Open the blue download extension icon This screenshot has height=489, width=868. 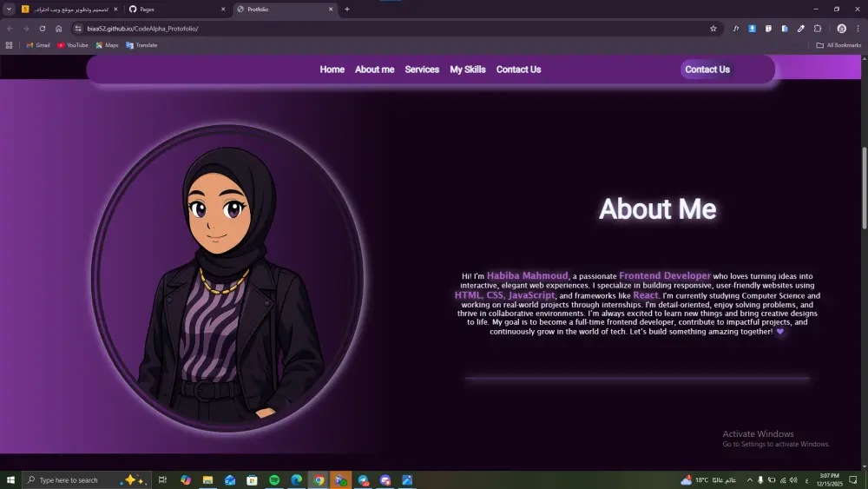[752, 29]
